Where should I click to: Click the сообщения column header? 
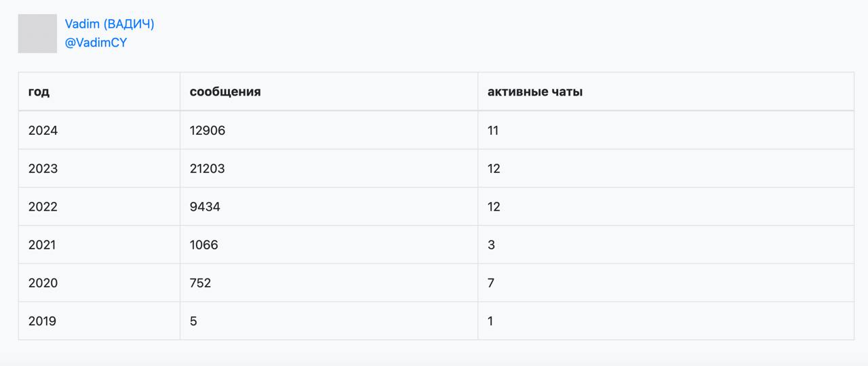225,91
